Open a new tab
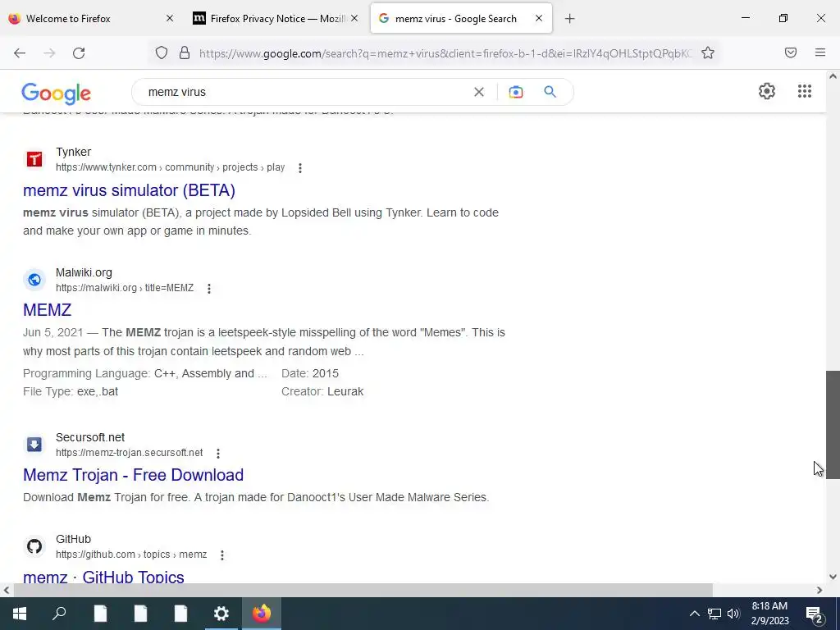Screen dimensions: 840x630 click(x=569, y=19)
